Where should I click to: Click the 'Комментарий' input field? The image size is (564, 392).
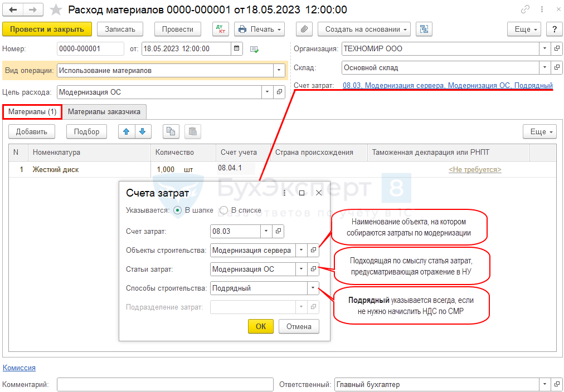pos(164,384)
